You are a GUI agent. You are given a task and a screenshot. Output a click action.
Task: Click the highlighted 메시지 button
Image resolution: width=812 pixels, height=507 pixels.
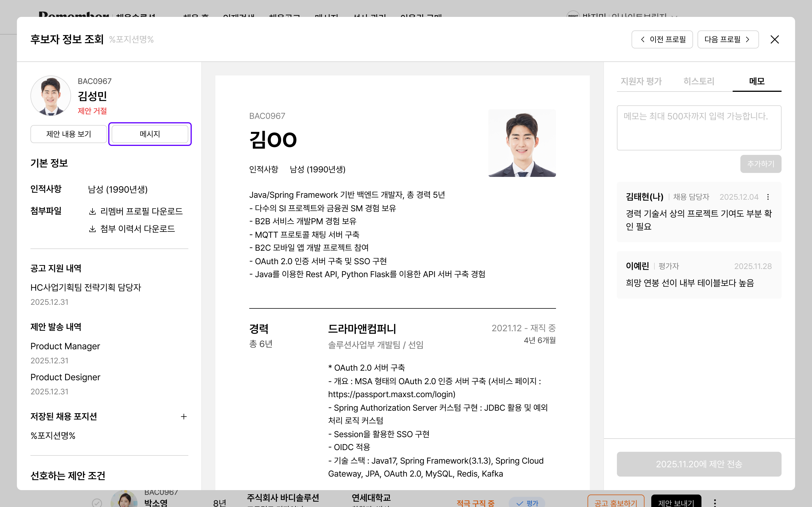[x=150, y=134]
